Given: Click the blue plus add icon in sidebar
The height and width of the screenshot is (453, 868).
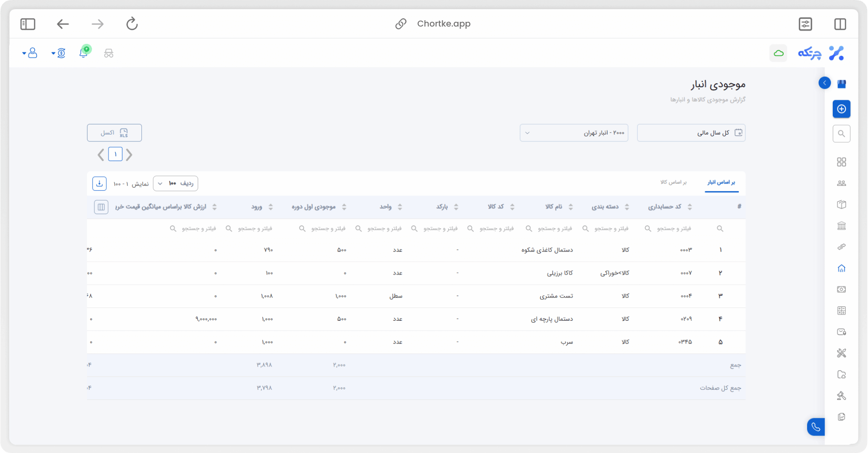Looking at the screenshot, I should click(841, 109).
